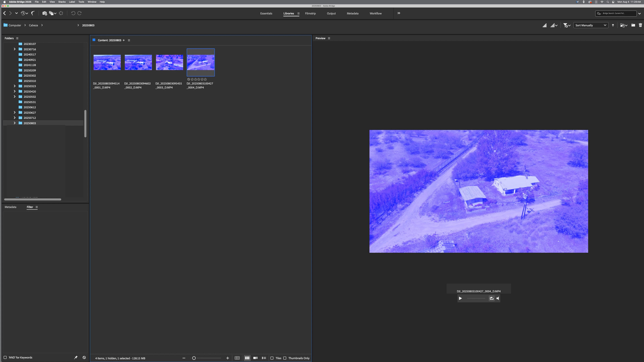Create a new folder with the folder icon

pyautogui.click(x=633, y=25)
